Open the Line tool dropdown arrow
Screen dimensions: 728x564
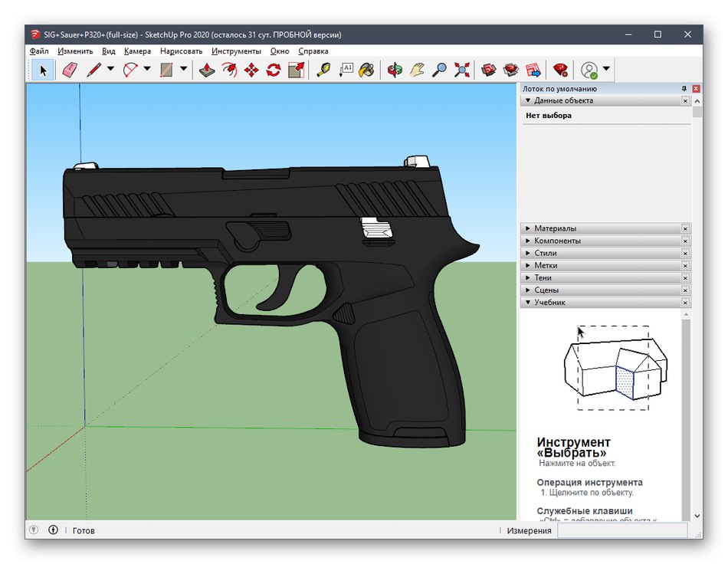[x=110, y=69]
